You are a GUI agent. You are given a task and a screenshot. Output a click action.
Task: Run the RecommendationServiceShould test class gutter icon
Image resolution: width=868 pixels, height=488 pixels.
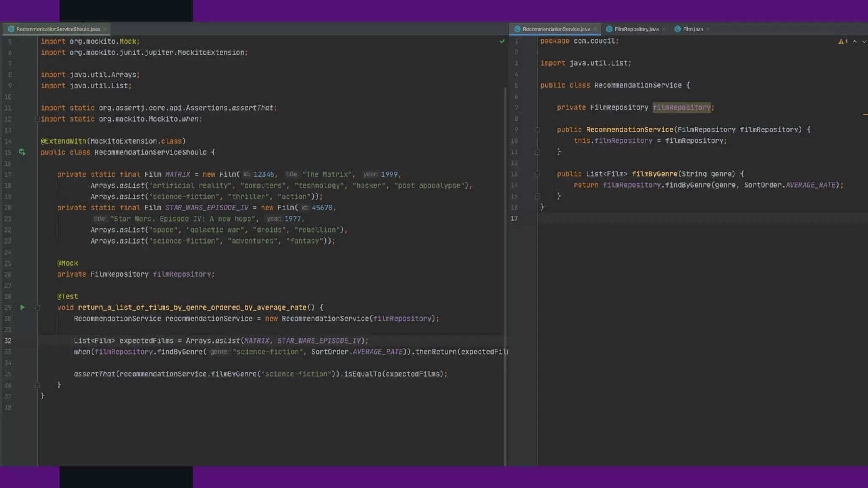(x=22, y=152)
